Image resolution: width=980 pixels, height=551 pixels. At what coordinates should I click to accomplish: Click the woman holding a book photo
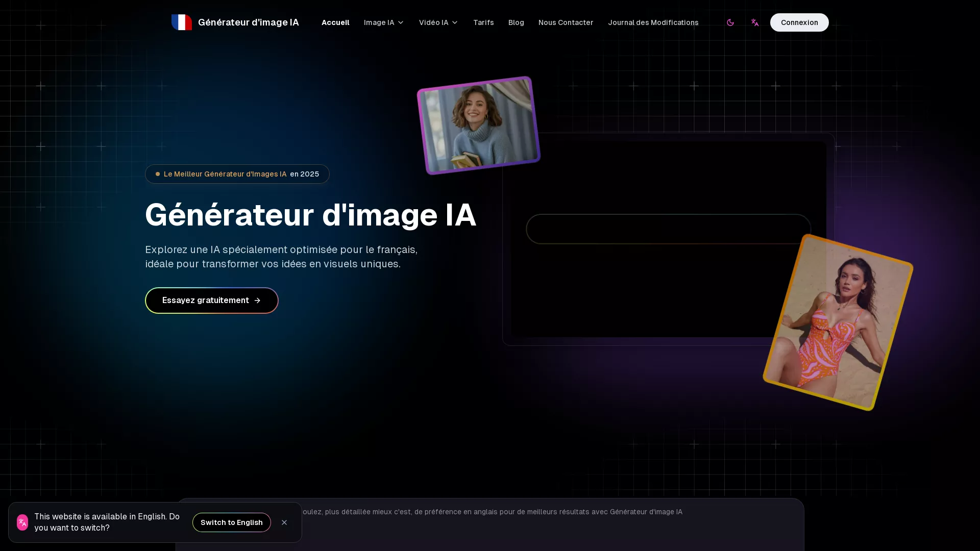click(478, 124)
